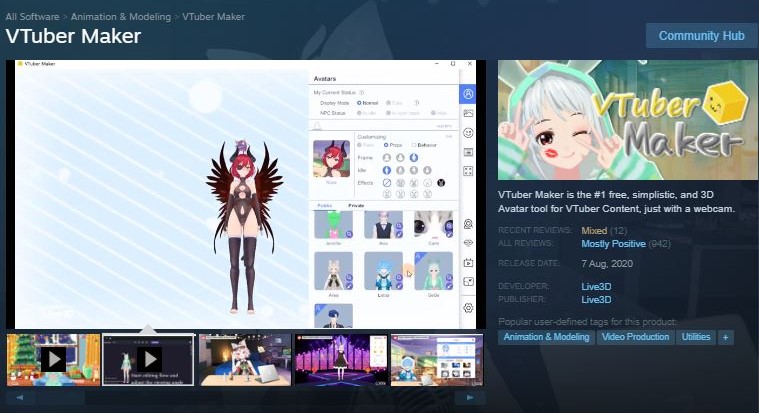Select the first Frame option icon

(x=386, y=157)
